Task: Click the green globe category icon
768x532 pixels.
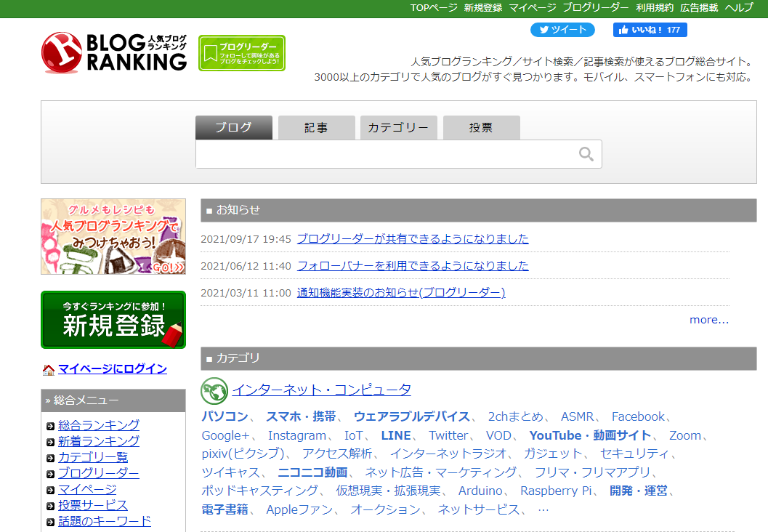Action: (214, 390)
